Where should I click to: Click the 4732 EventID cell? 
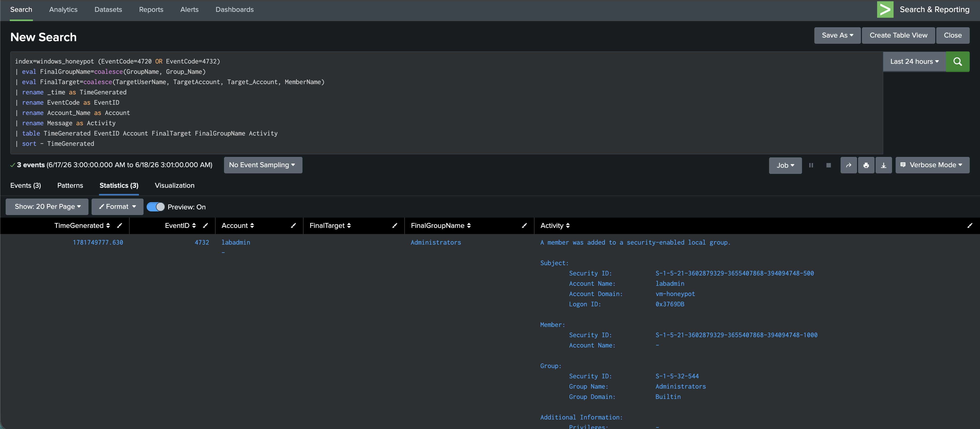202,243
